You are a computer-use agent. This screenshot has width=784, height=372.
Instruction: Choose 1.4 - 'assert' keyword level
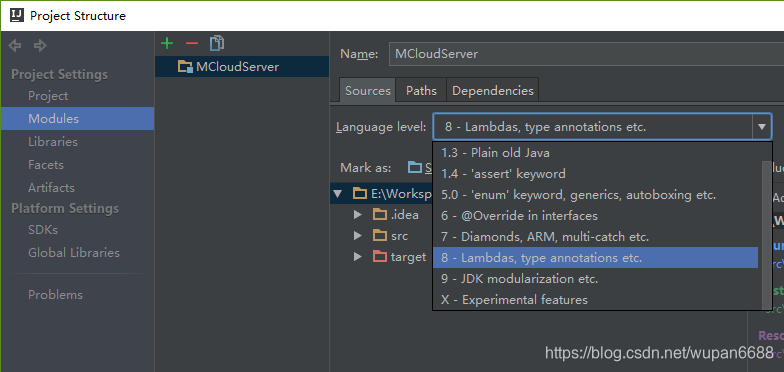click(x=596, y=174)
